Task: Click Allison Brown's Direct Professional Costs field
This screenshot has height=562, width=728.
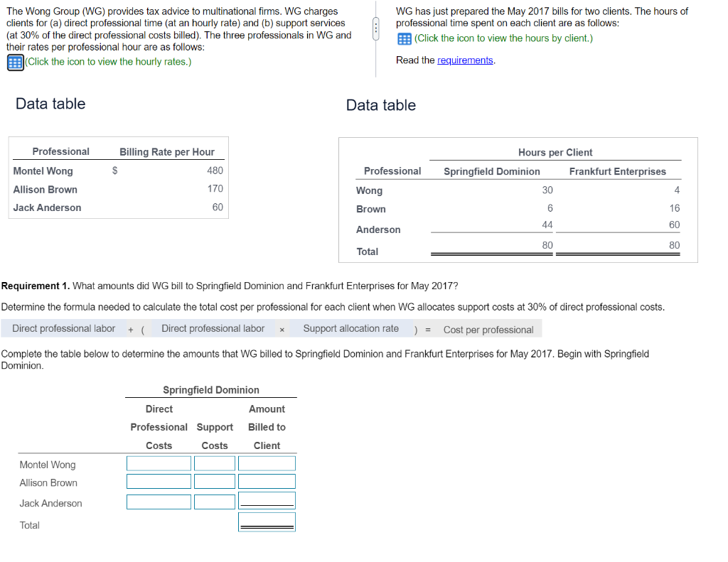Action: click(x=159, y=481)
